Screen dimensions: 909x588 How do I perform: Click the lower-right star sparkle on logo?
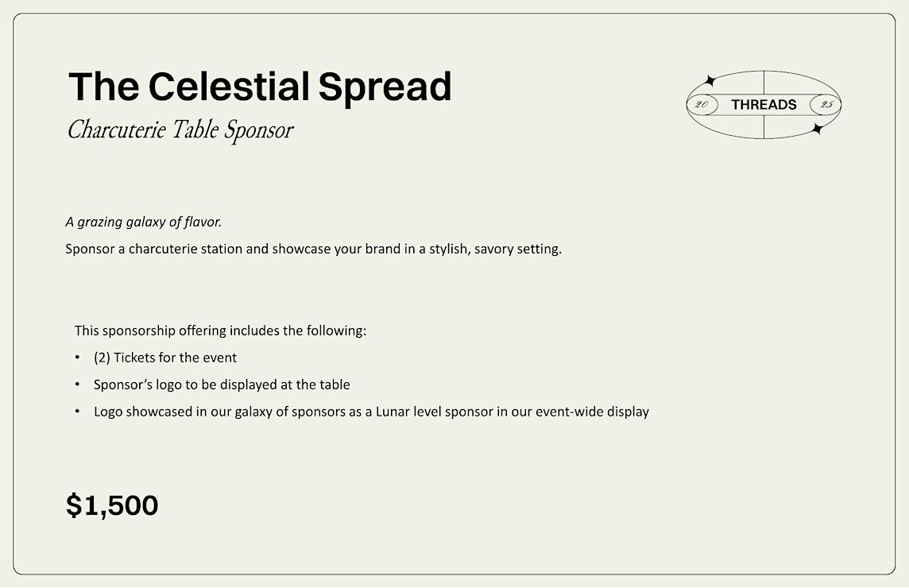pos(818,129)
